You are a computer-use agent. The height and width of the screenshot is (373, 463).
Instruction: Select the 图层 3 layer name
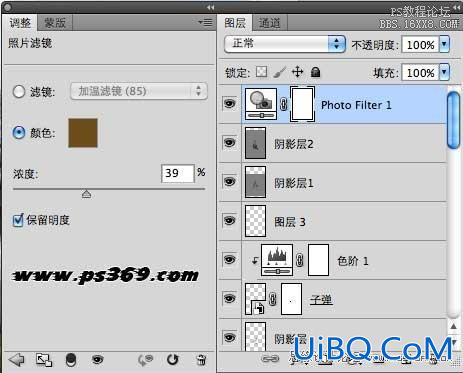click(290, 222)
